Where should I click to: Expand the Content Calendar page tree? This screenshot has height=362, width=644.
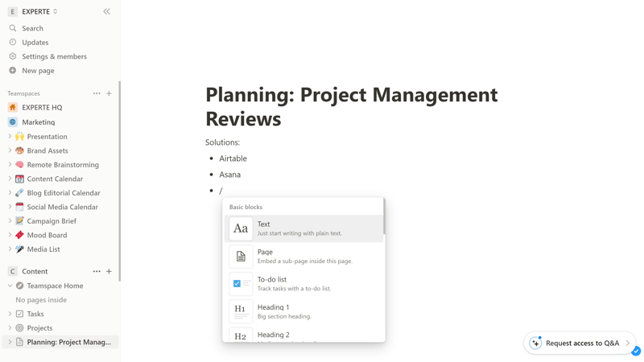tap(10, 179)
